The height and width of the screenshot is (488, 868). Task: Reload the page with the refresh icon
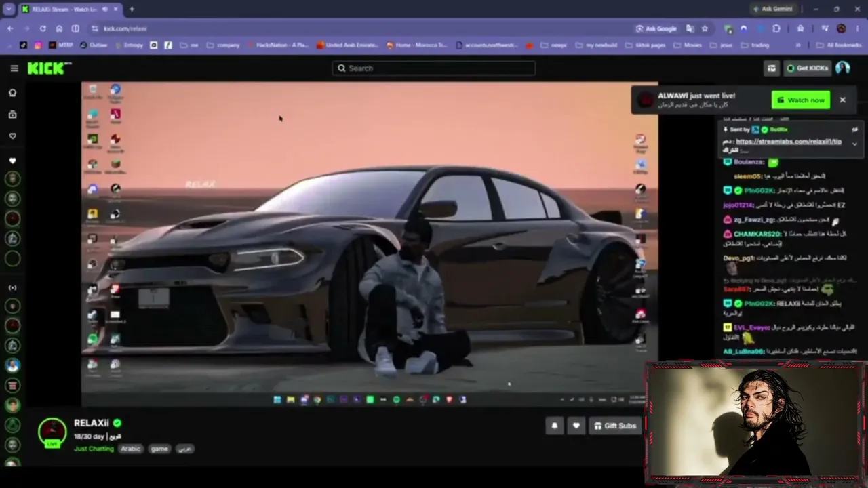pyautogui.click(x=43, y=28)
